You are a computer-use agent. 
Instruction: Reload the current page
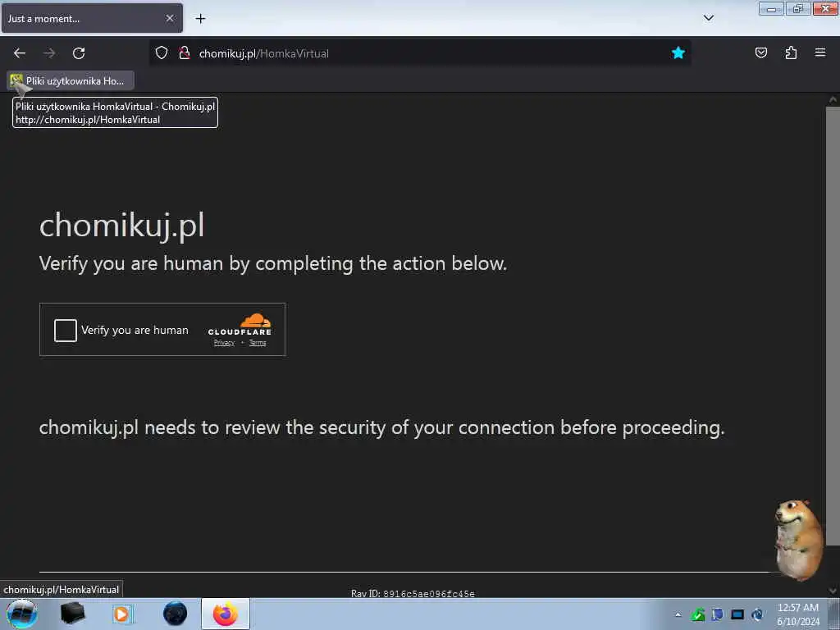[79, 53]
